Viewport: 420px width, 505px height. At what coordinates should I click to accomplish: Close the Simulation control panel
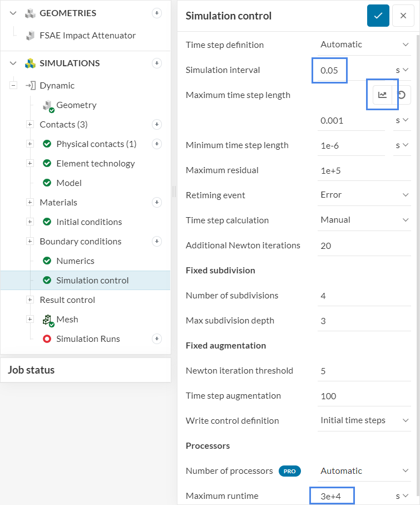click(403, 16)
